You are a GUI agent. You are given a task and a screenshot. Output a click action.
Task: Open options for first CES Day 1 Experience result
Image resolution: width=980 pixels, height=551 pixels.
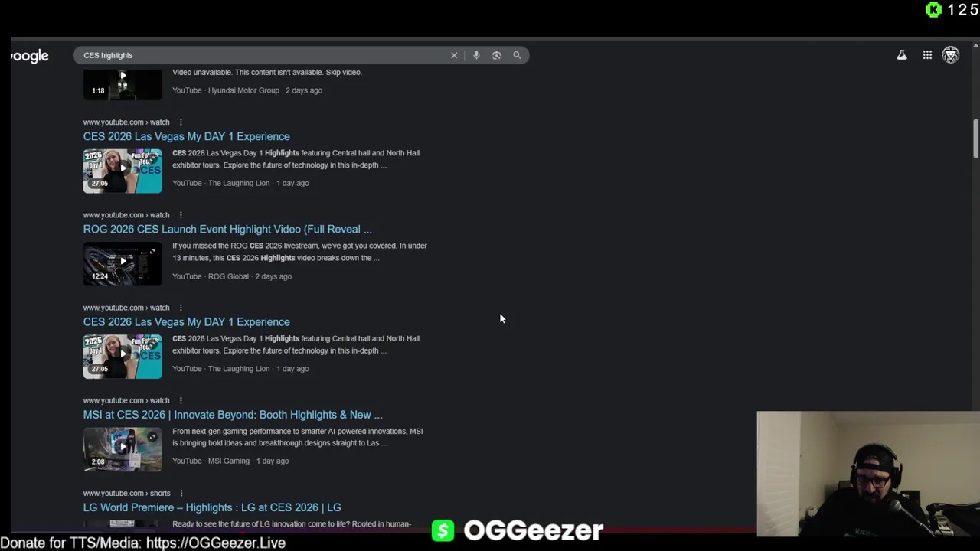[181, 122]
